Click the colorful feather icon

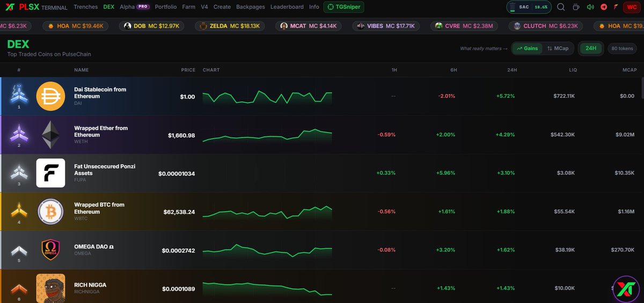(616, 7)
